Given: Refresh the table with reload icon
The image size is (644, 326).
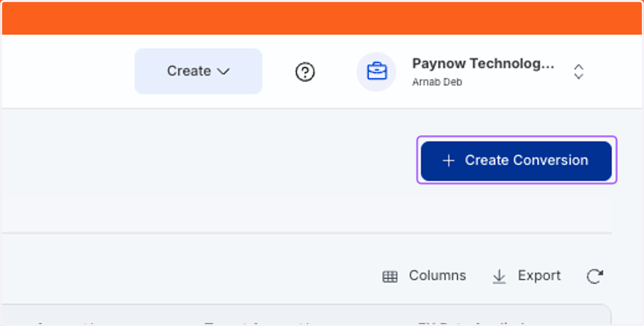Looking at the screenshot, I should (595, 276).
